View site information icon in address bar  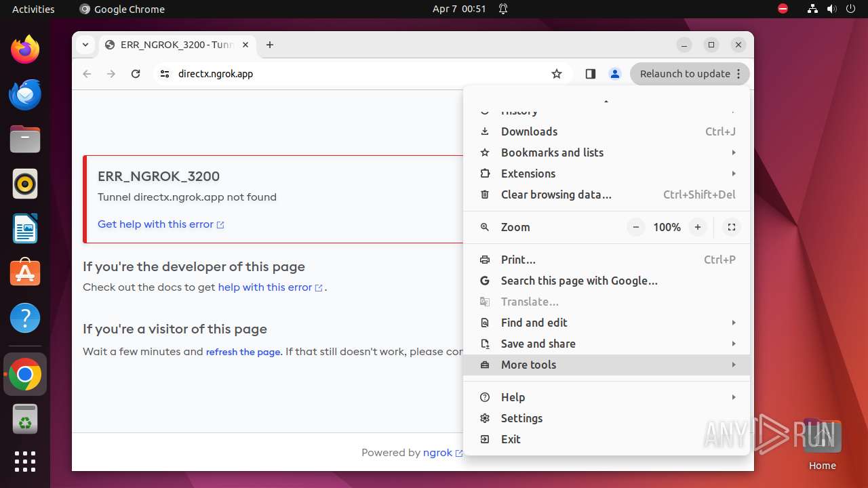point(165,74)
